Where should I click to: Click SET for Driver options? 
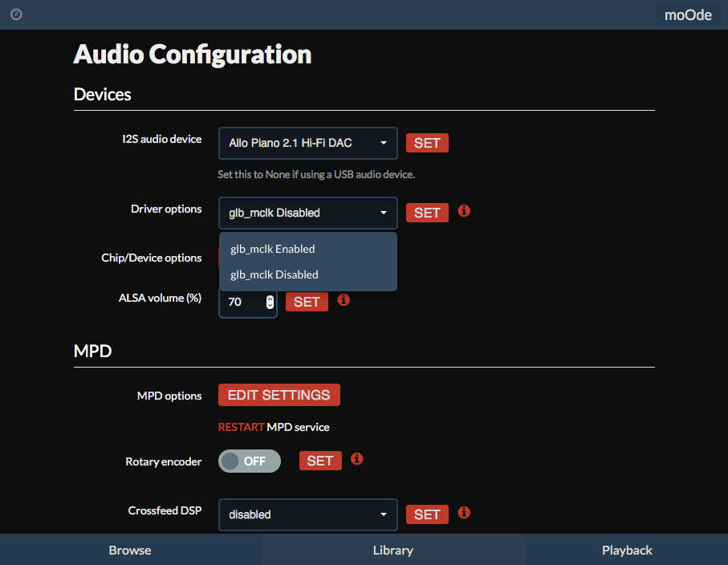pyautogui.click(x=427, y=213)
